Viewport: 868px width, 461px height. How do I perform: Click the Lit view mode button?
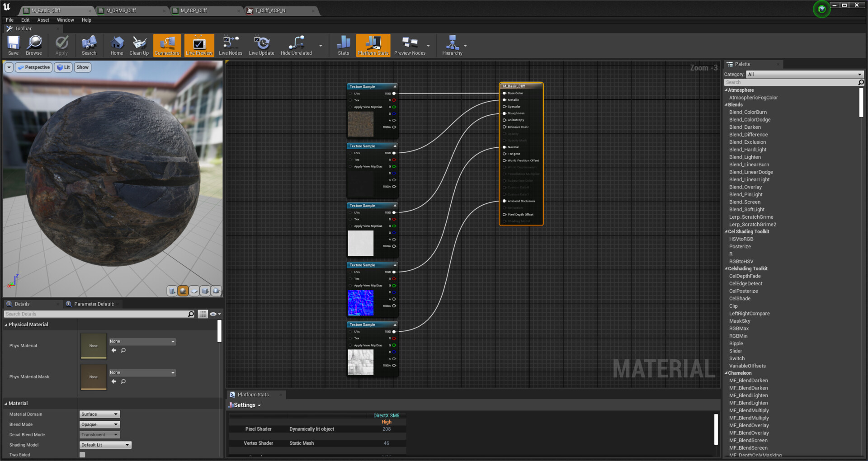point(63,67)
